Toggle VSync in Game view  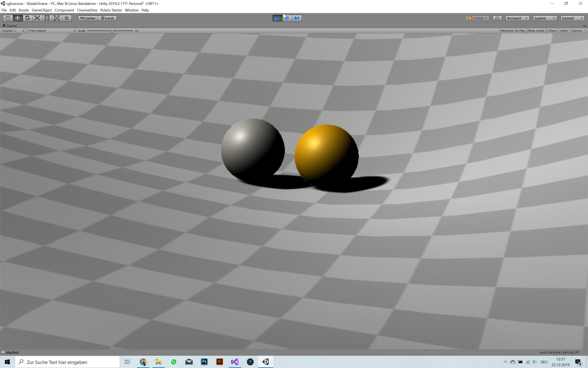552,31
